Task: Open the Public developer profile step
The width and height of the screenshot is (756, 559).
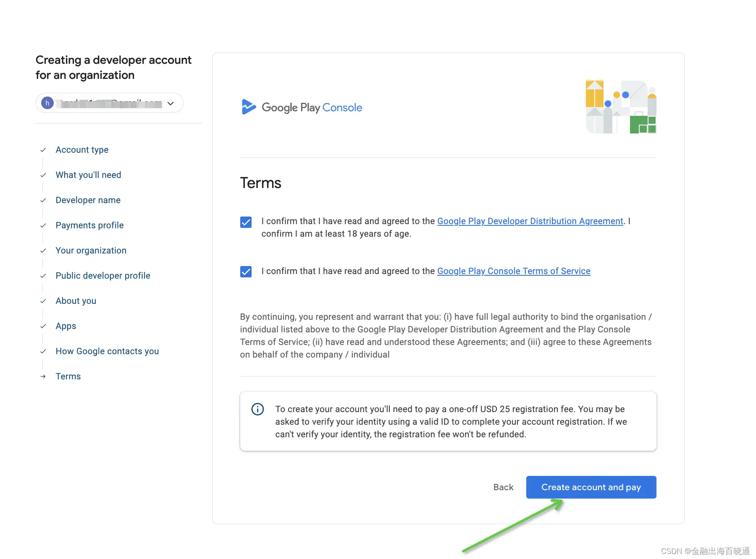Action: [x=102, y=276]
